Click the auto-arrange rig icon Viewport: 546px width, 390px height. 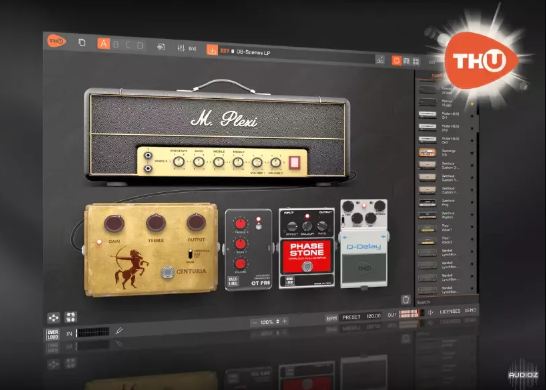coord(53,318)
